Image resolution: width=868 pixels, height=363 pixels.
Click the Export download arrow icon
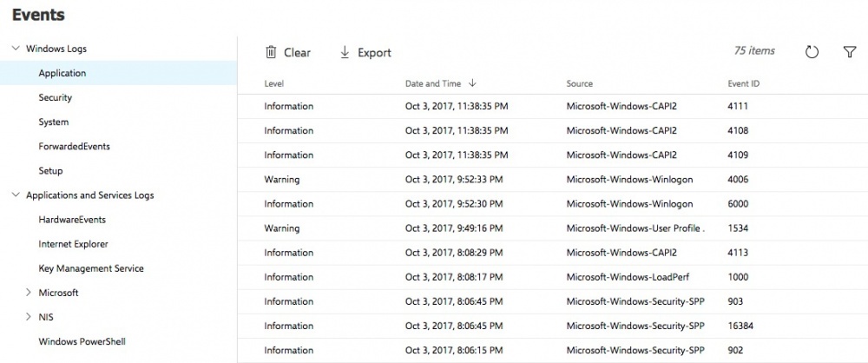click(x=345, y=52)
